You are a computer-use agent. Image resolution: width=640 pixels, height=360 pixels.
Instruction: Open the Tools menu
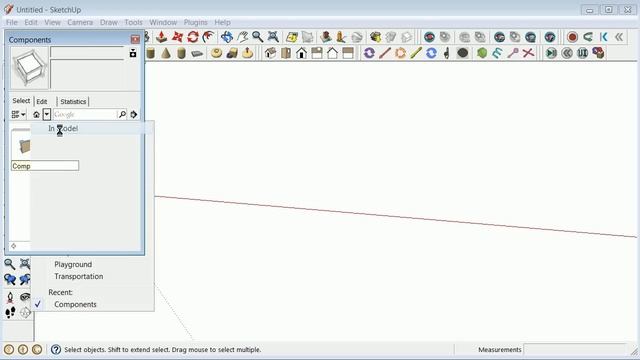(x=133, y=22)
